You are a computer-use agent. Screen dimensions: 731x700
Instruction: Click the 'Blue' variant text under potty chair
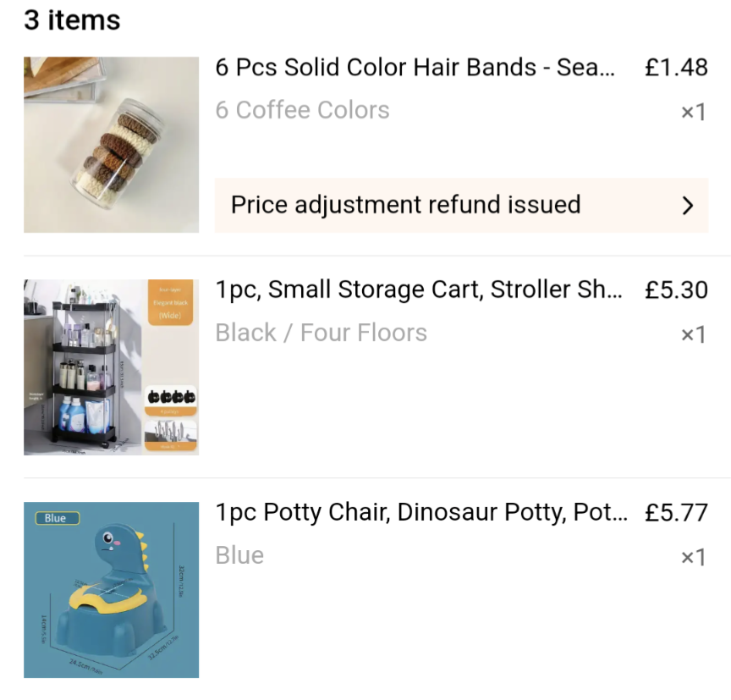[x=239, y=555]
